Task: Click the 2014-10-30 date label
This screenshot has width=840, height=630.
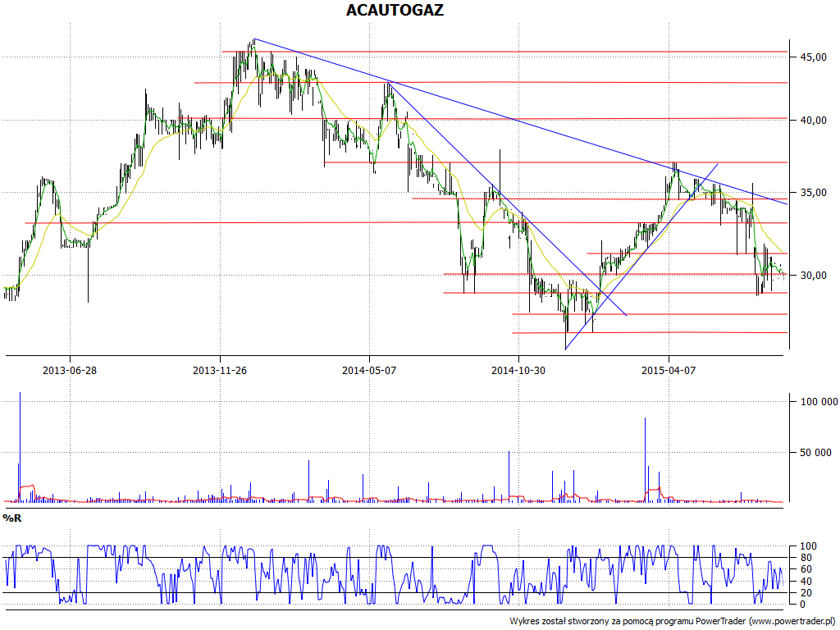Action: click(x=518, y=370)
